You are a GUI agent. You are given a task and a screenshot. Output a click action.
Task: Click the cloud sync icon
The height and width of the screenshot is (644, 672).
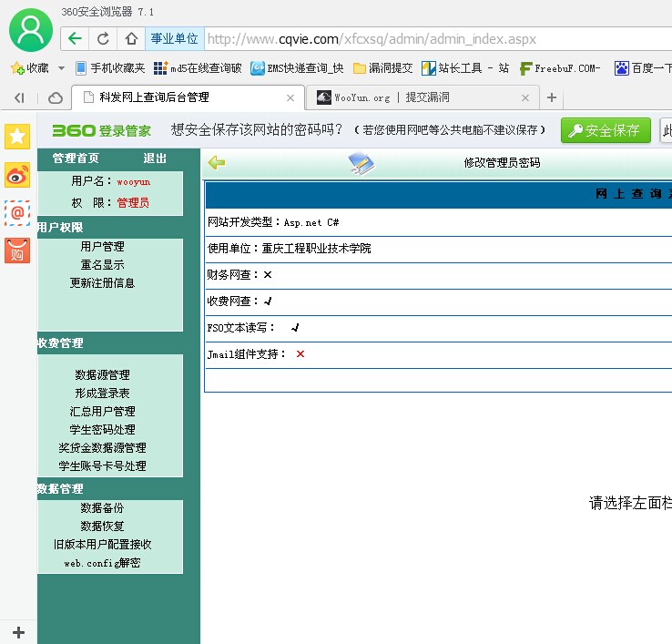point(56,97)
